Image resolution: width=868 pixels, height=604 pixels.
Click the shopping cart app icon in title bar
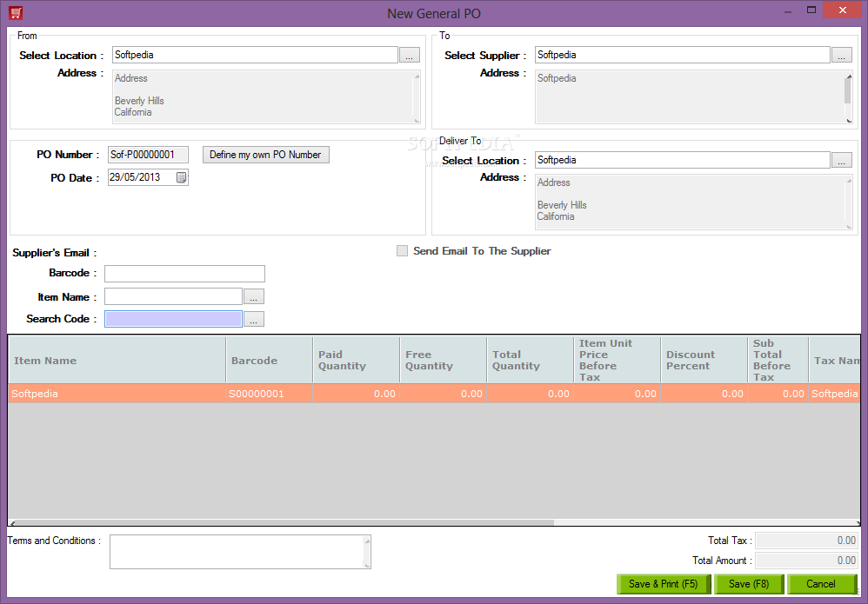[x=16, y=13]
